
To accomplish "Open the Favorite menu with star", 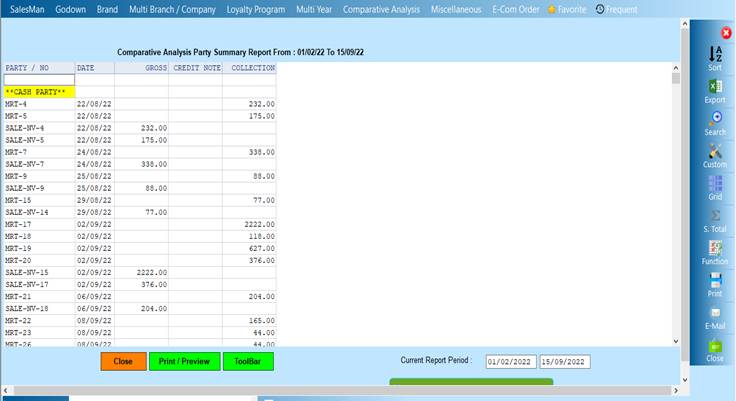I will (566, 9).
